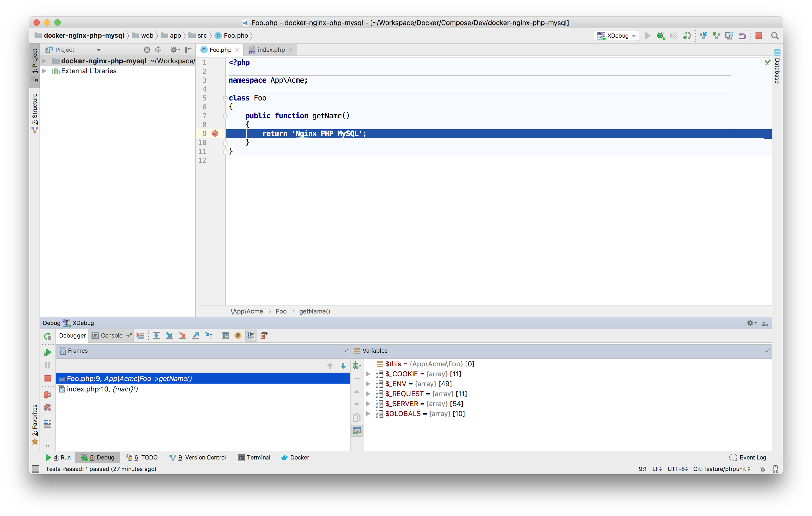Viewport: 812px width, 516px height.
Task: Expand the $_SERVER variable
Action: coord(368,404)
